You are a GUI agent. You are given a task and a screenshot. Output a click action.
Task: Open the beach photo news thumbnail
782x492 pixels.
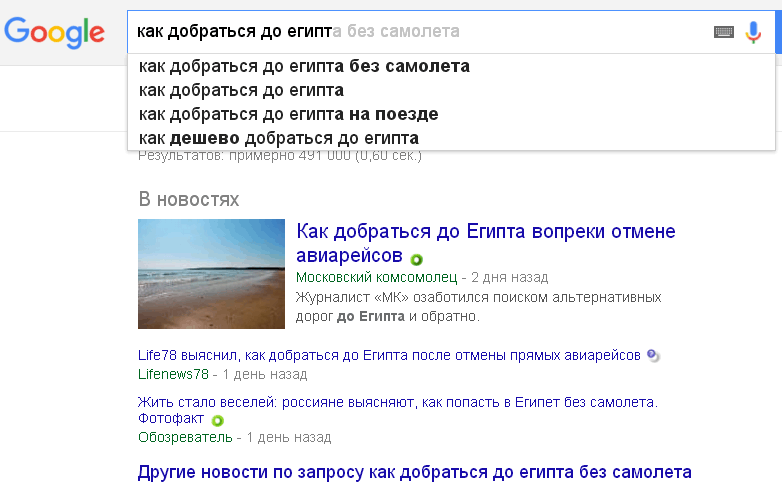[211, 274]
